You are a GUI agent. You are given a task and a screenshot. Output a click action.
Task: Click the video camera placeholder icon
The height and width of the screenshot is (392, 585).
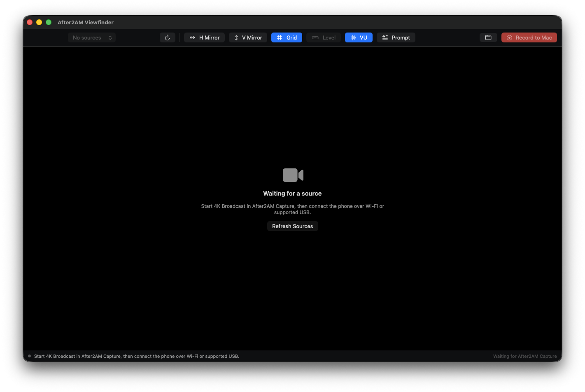[x=293, y=175]
